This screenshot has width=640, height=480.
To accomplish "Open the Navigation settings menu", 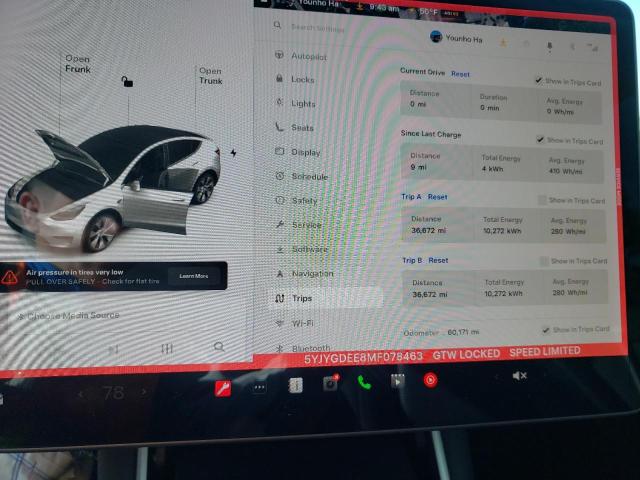I will [305, 273].
